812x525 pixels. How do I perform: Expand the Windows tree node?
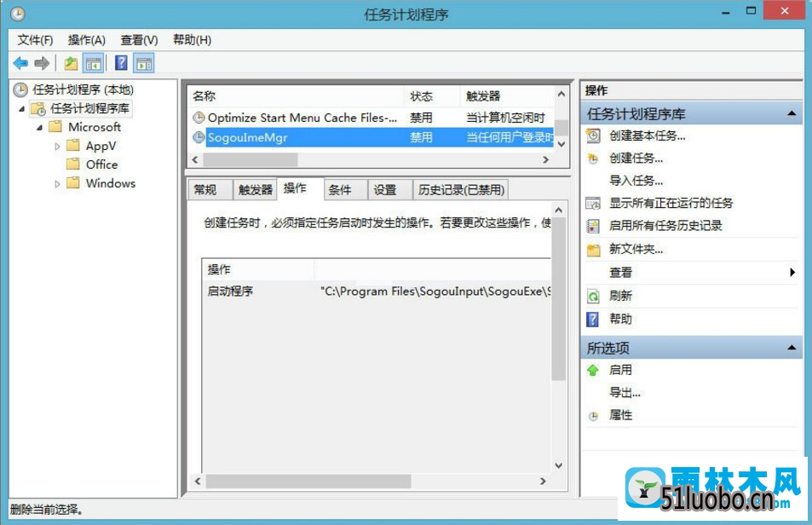pyautogui.click(x=57, y=184)
